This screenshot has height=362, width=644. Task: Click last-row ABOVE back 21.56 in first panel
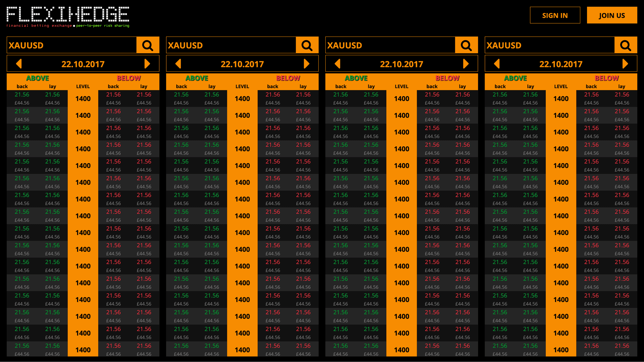point(22,346)
